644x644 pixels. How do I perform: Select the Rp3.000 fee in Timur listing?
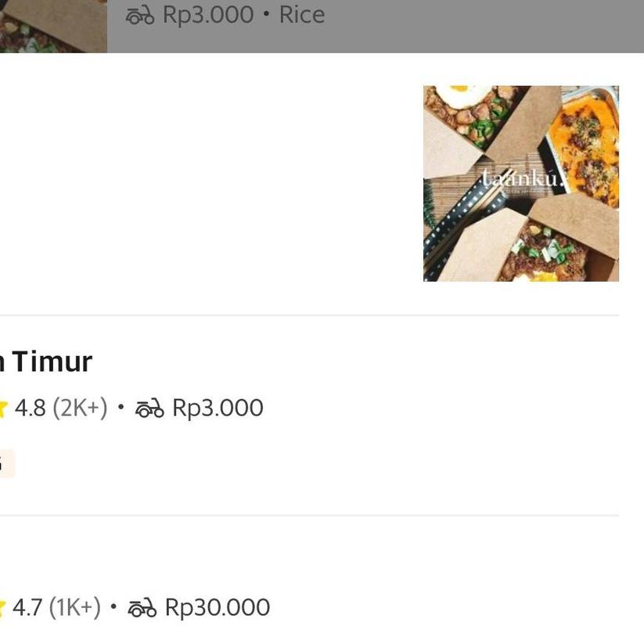[218, 408]
